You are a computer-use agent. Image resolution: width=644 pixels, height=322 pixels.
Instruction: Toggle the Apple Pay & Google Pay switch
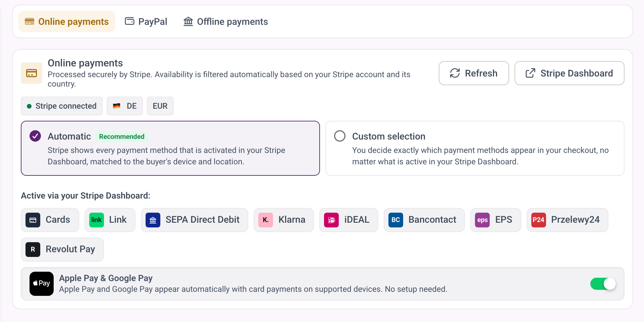click(x=603, y=284)
